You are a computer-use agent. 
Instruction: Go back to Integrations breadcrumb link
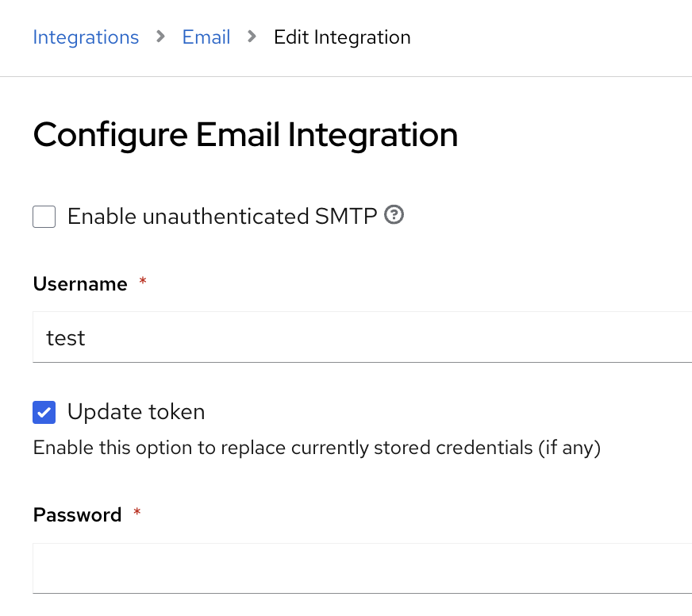point(86,37)
